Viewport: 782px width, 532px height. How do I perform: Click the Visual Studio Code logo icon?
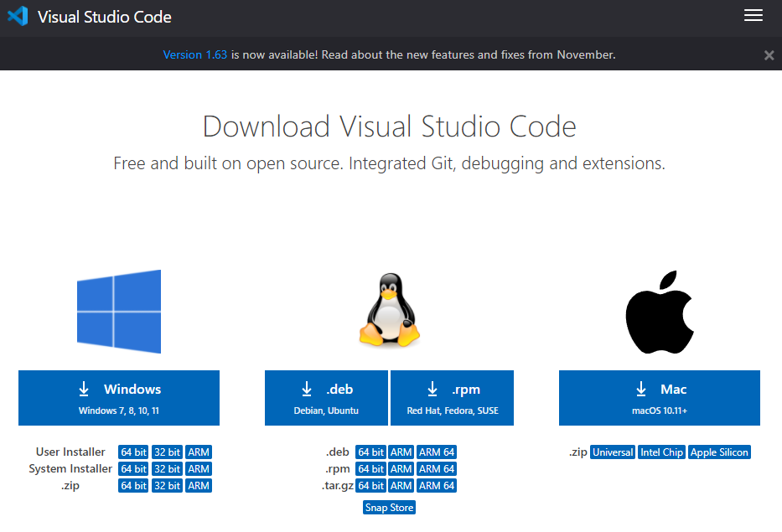(18, 16)
